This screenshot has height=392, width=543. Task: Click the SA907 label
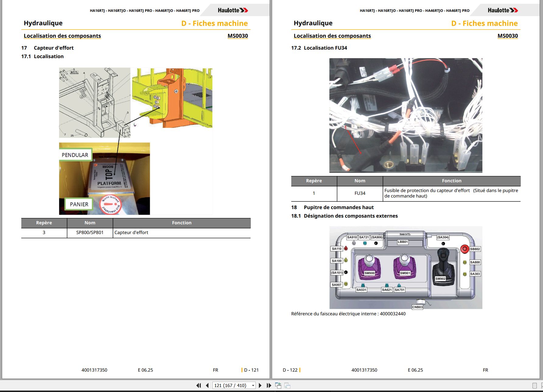click(337, 285)
